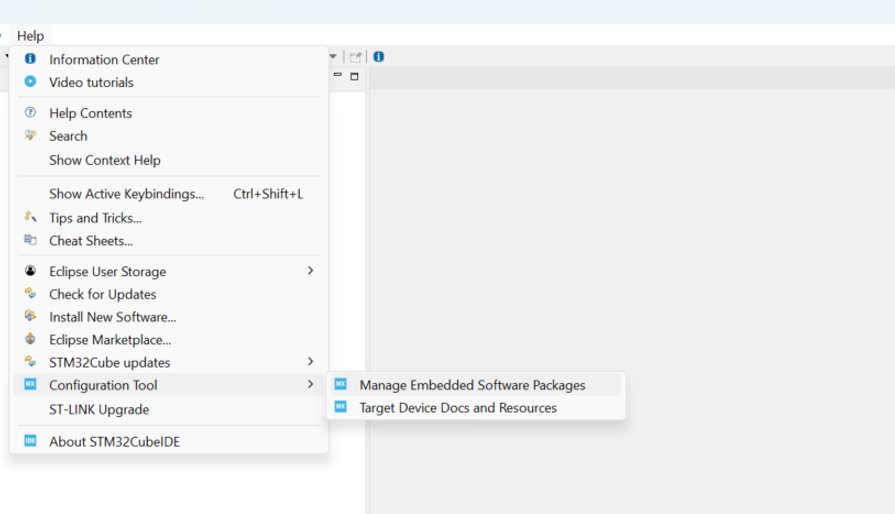This screenshot has height=514, width=895.
Task: Click the Information Center toolbar icon
Action: click(x=379, y=57)
